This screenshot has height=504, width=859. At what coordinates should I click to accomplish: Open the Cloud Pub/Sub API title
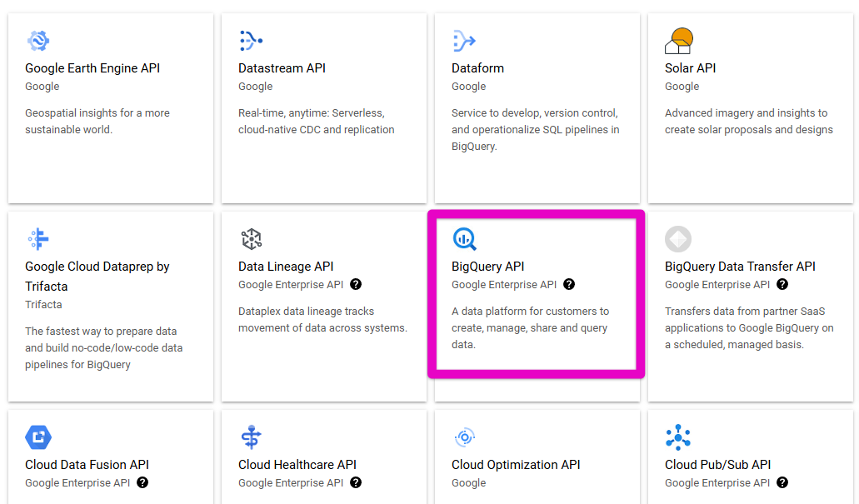click(x=717, y=465)
